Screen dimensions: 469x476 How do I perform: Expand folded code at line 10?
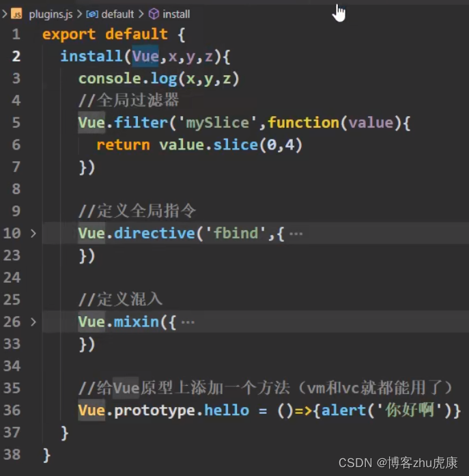tap(33, 233)
